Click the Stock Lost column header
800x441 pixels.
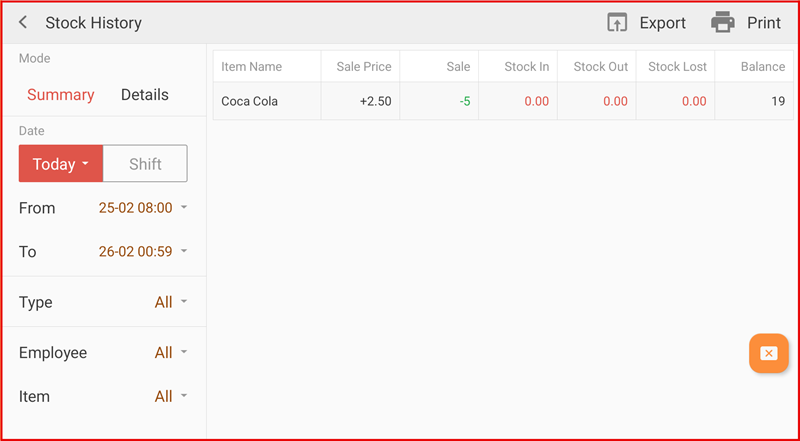point(677,67)
